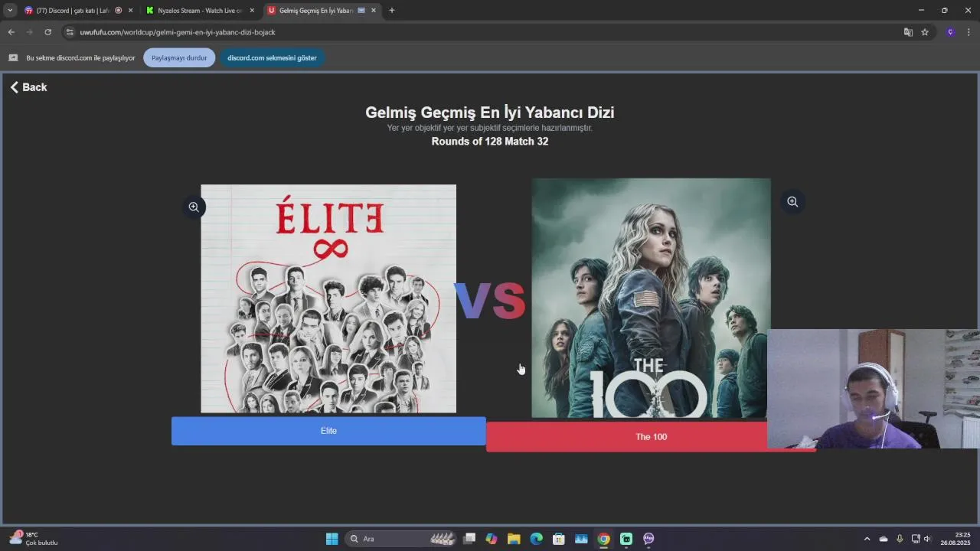Open the Chrome three-dot menu
The height and width of the screenshot is (551, 980).
pos(969,32)
